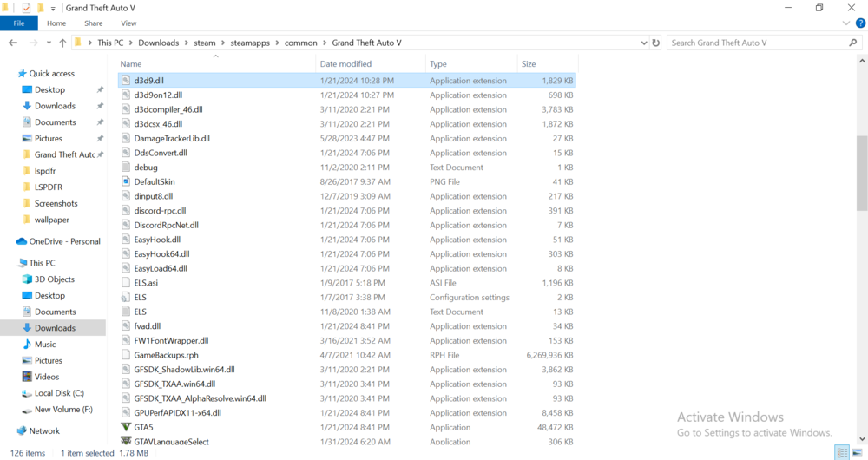Select the dinput8.dll file
The image size is (868, 460).
click(154, 196)
